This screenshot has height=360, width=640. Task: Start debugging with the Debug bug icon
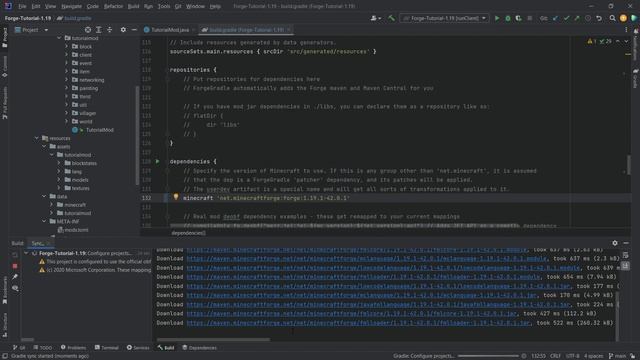[x=508, y=18]
